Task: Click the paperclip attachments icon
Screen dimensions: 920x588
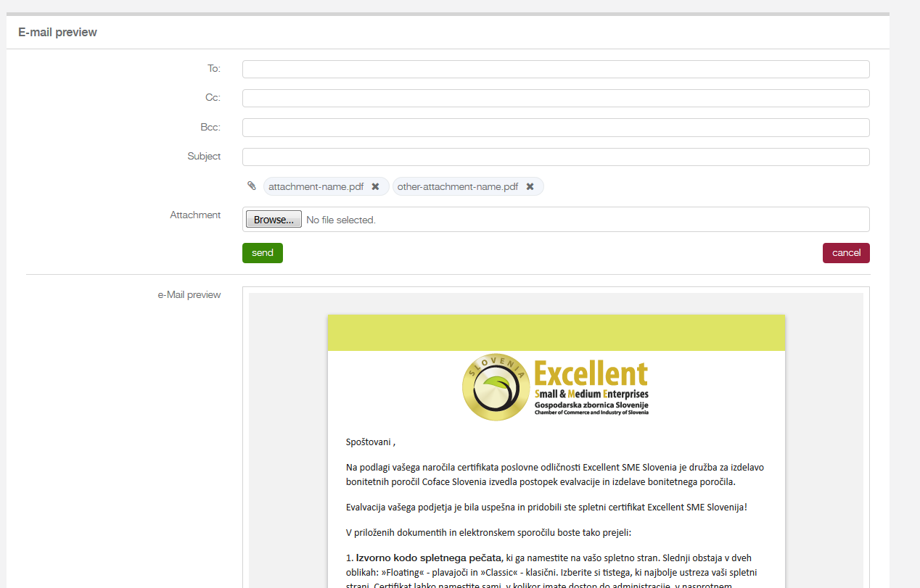Action: tap(252, 186)
